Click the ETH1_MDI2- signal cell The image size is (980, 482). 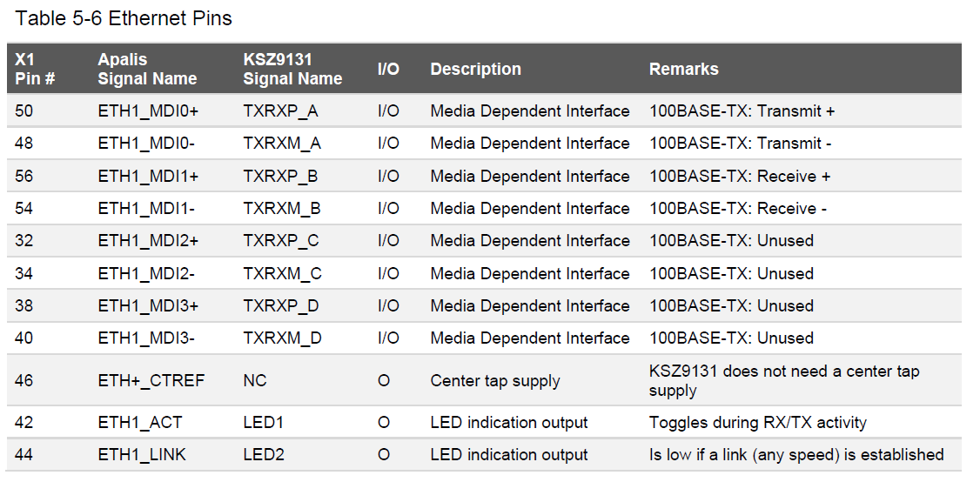coord(146,274)
